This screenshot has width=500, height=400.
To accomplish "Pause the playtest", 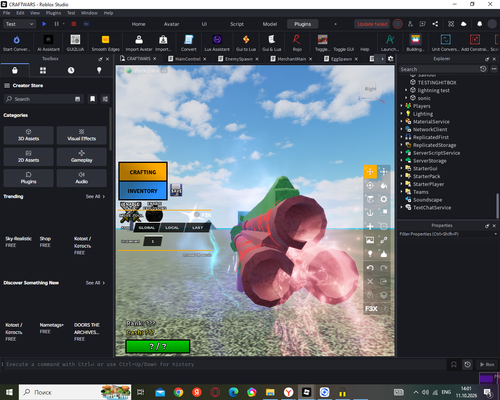I will (x=56, y=24).
